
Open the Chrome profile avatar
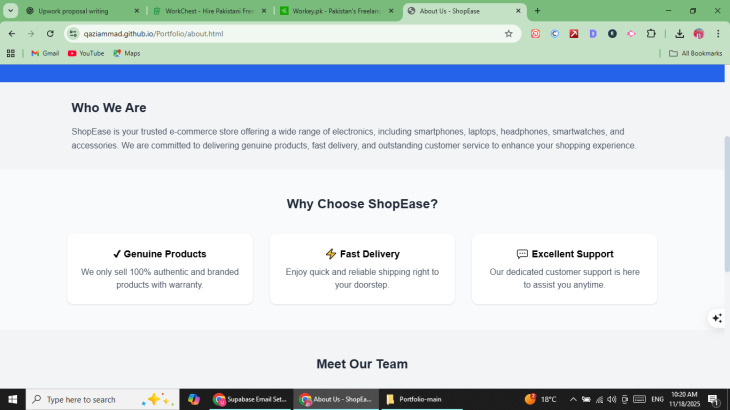click(x=699, y=33)
